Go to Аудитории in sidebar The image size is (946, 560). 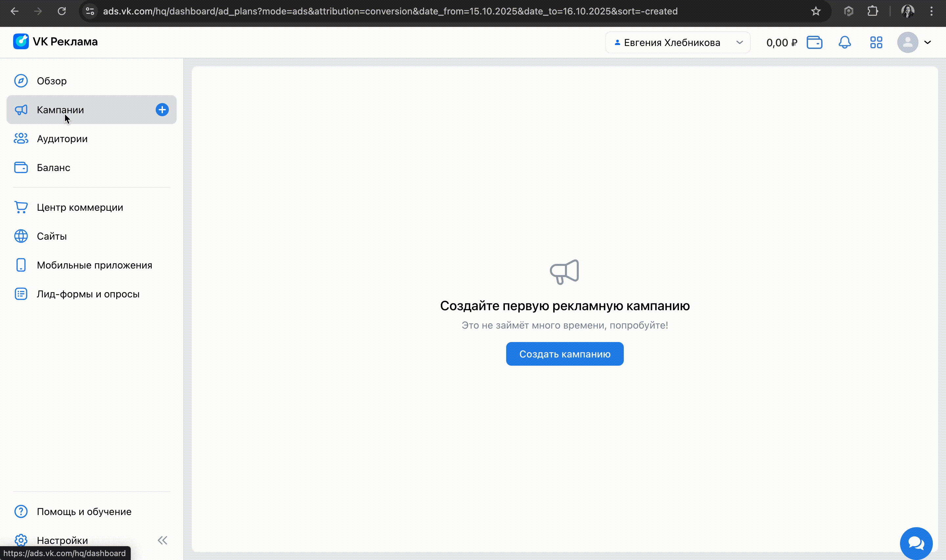[62, 139]
